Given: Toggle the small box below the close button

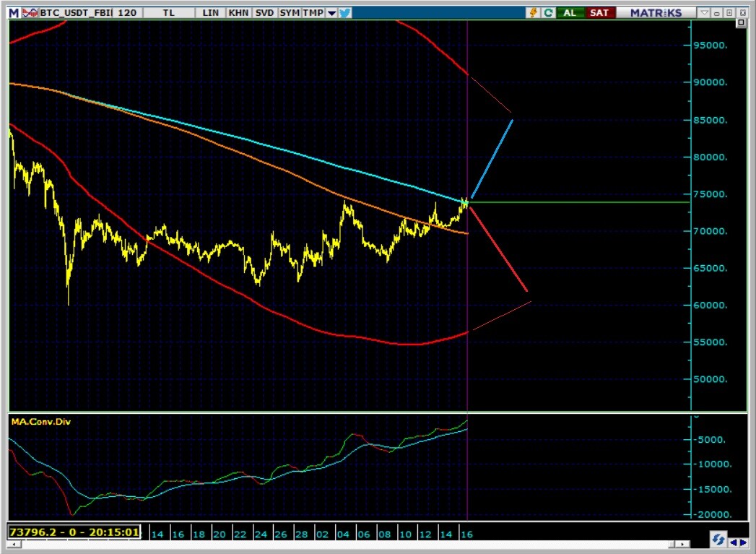Looking at the screenshot, I should 742,23.
